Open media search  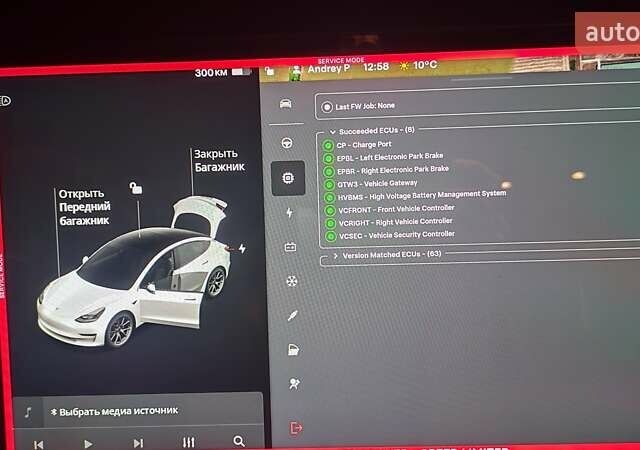tap(239, 441)
